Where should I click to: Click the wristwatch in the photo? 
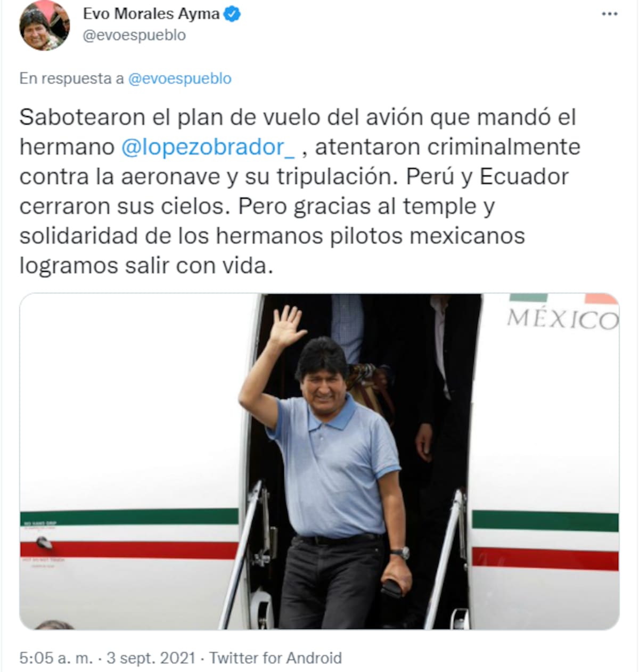pyautogui.click(x=400, y=553)
